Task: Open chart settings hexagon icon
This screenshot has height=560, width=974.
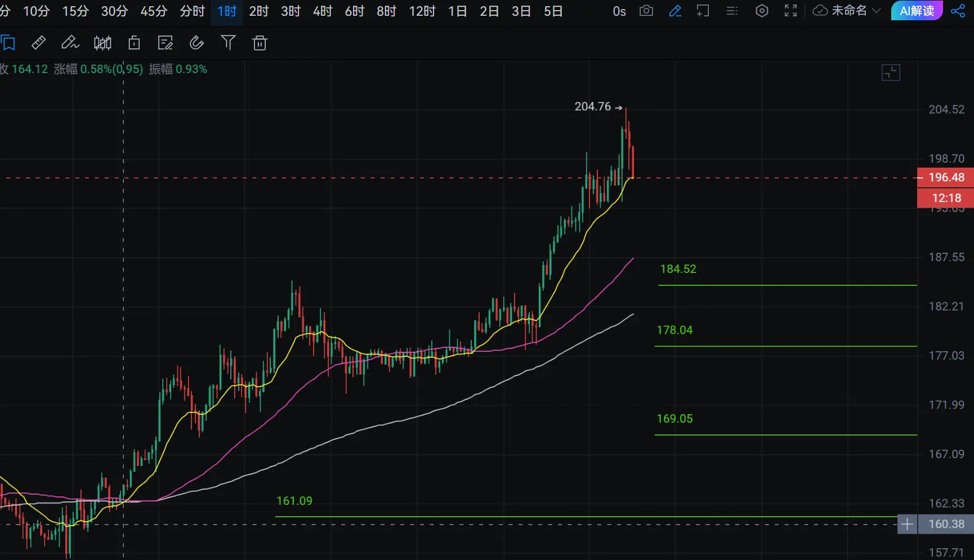Action: [762, 11]
